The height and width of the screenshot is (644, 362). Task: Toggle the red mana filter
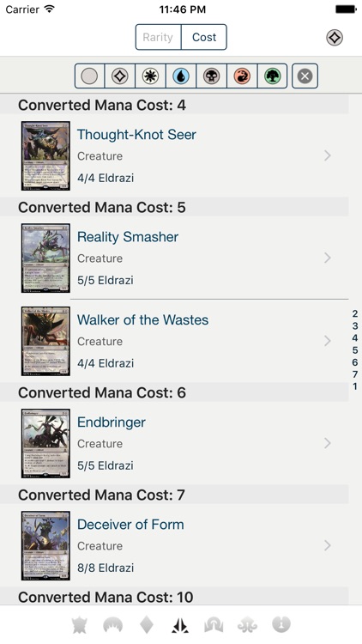[x=242, y=76]
